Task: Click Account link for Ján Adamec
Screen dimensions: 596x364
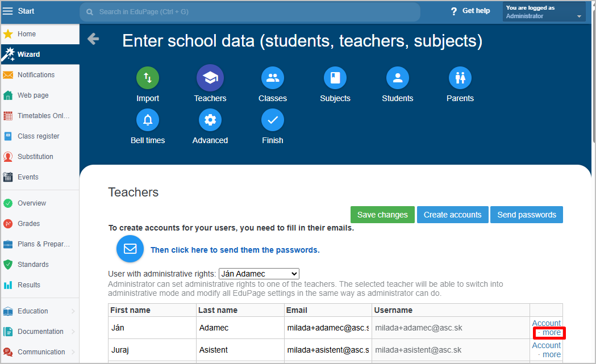Action: pyautogui.click(x=546, y=323)
